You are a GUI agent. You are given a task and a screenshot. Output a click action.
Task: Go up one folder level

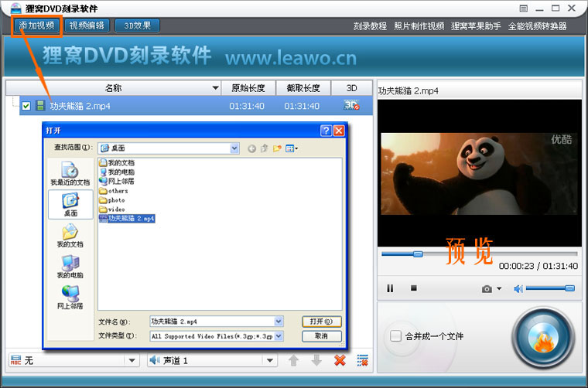(x=265, y=148)
